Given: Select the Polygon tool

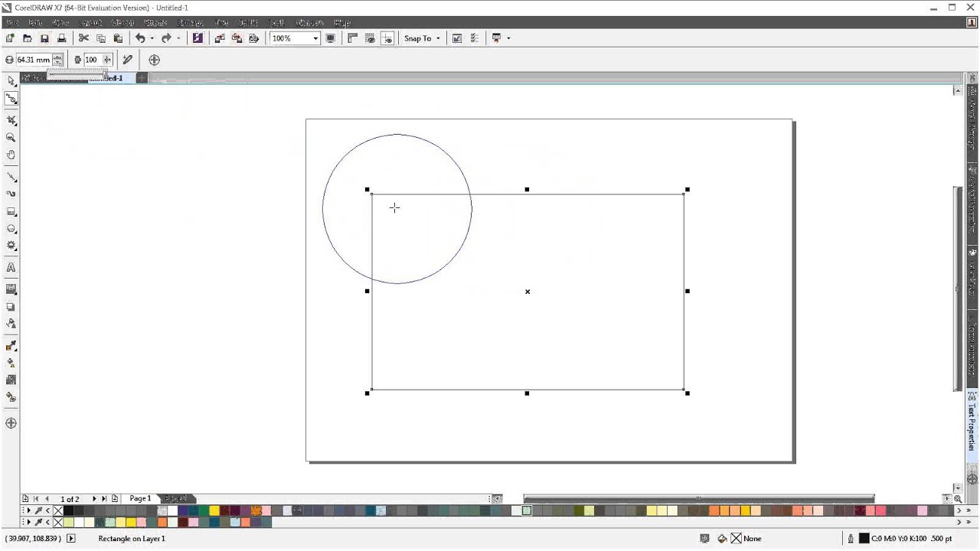Looking at the screenshot, I should pos(11,246).
